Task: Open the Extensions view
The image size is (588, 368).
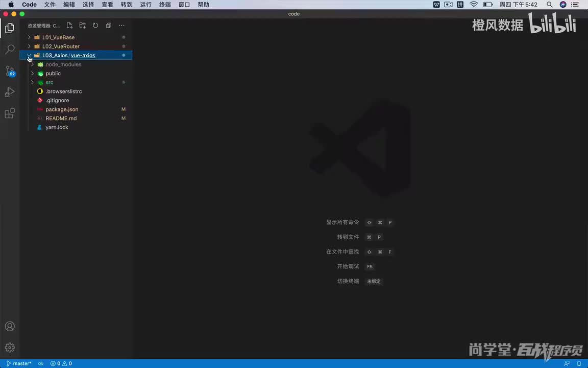Action: pyautogui.click(x=10, y=113)
